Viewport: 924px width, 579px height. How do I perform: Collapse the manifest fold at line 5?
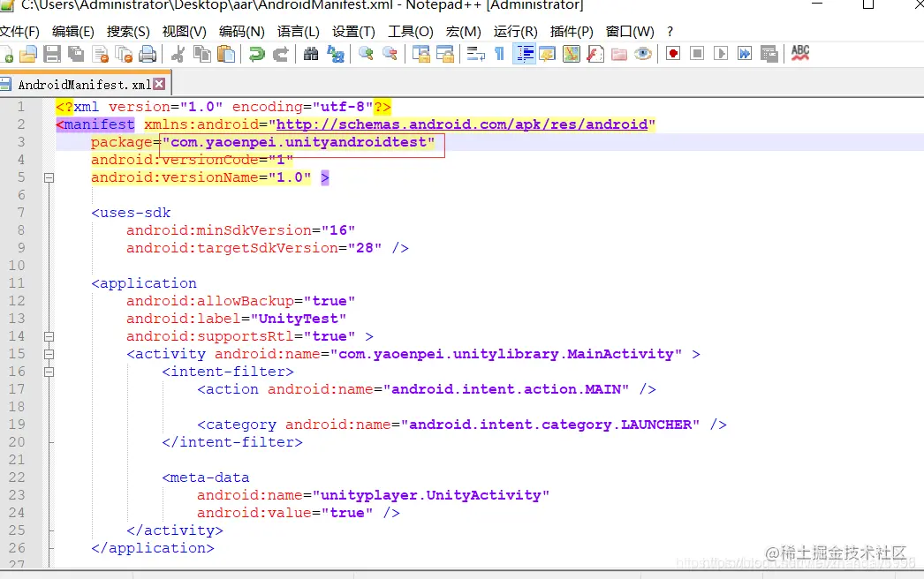pos(49,177)
